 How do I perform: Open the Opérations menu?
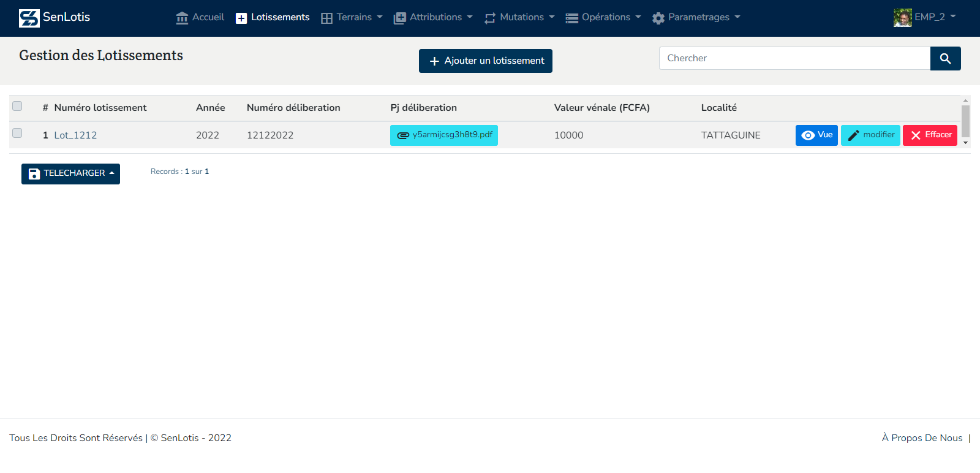click(x=603, y=18)
